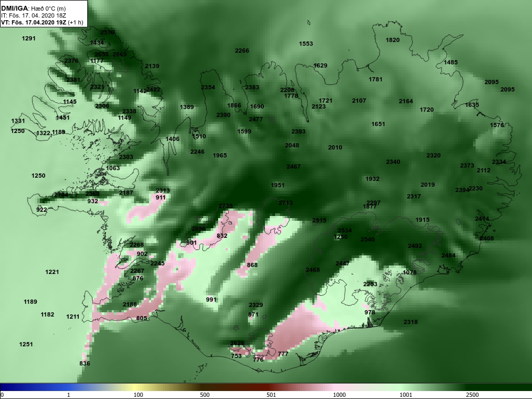Viewport: 532px width, 399px height.
Task: Select the 1635 value near the coast
Action: tap(472, 105)
